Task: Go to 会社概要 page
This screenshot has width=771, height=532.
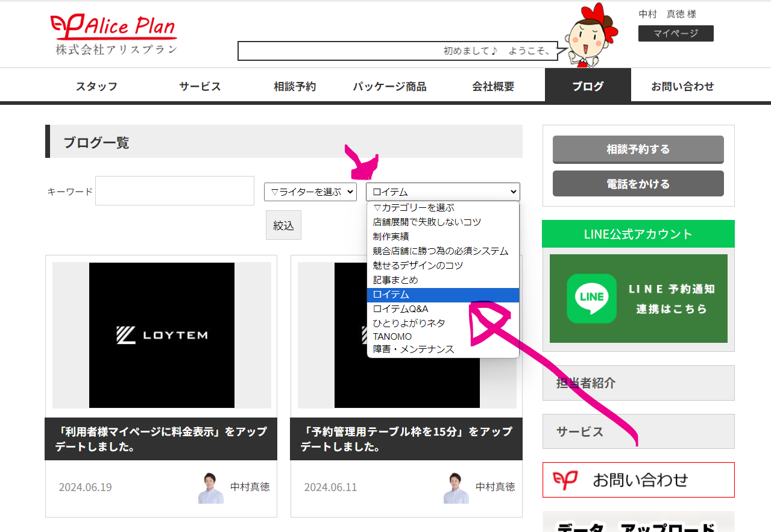Action: point(493,86)
